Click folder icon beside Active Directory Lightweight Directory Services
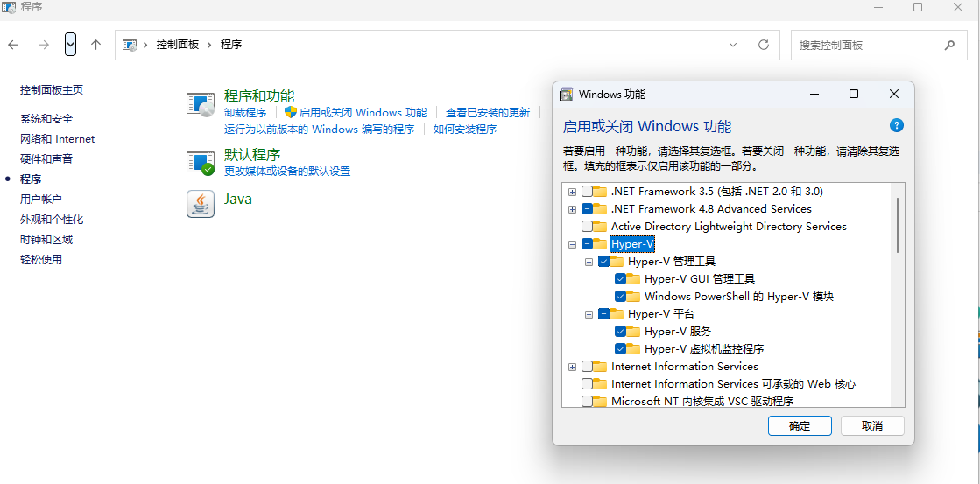The image size is (980, 484). 600,226
